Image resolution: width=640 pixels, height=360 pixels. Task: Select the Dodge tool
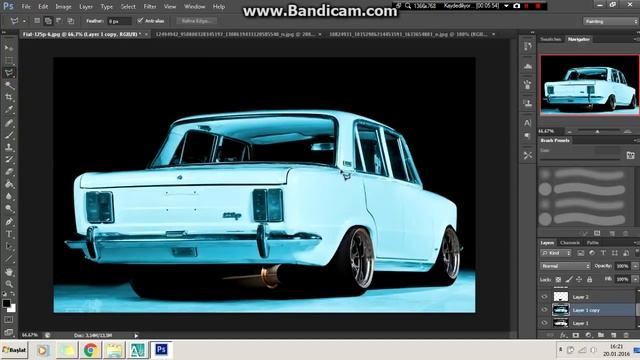9,209
